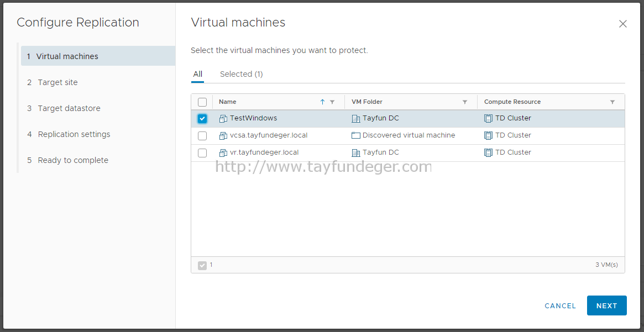The image size is (644, 332).
Task: Click TD Cluster in TestWindows row
Action: pos(513,118)
